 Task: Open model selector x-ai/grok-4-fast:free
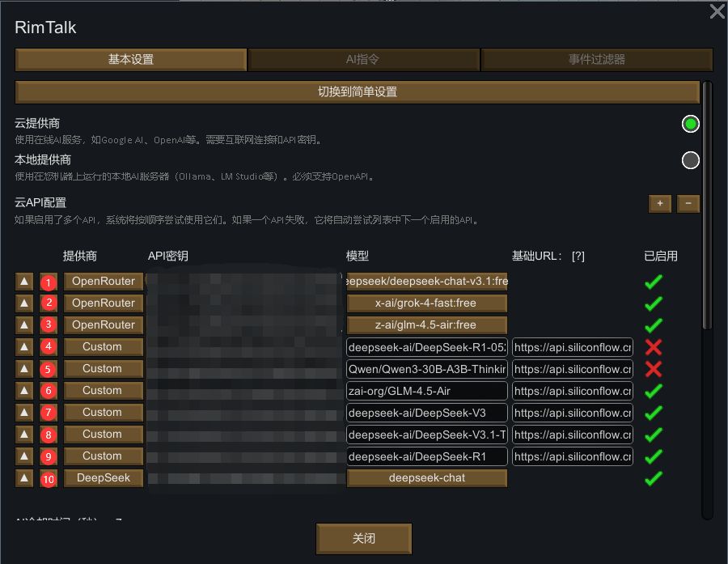[x=426, y=303]
